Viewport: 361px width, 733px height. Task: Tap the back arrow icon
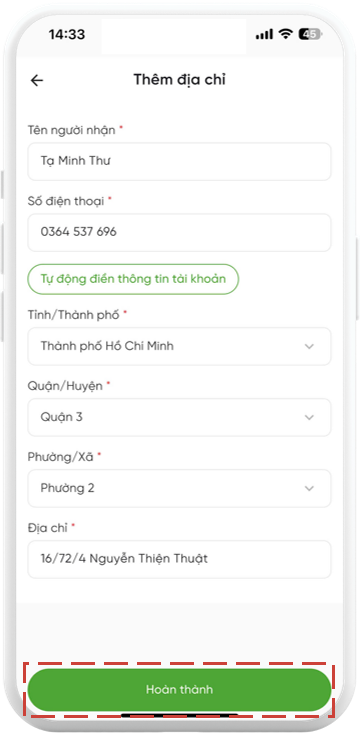point(36,80)
